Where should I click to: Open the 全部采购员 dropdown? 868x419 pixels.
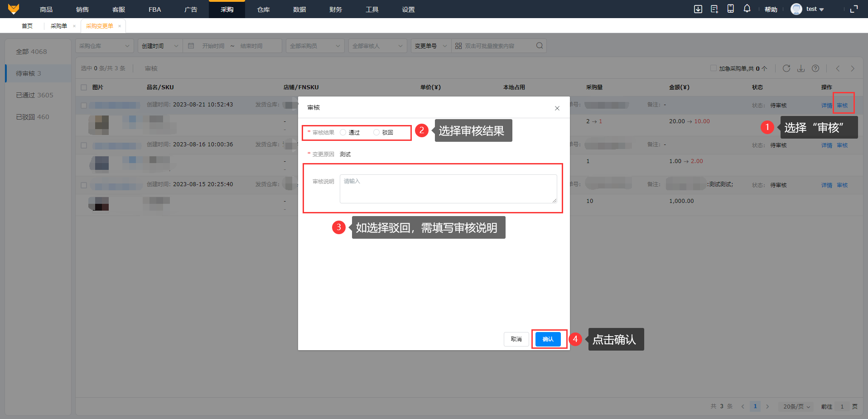click(x=315, y=46)
